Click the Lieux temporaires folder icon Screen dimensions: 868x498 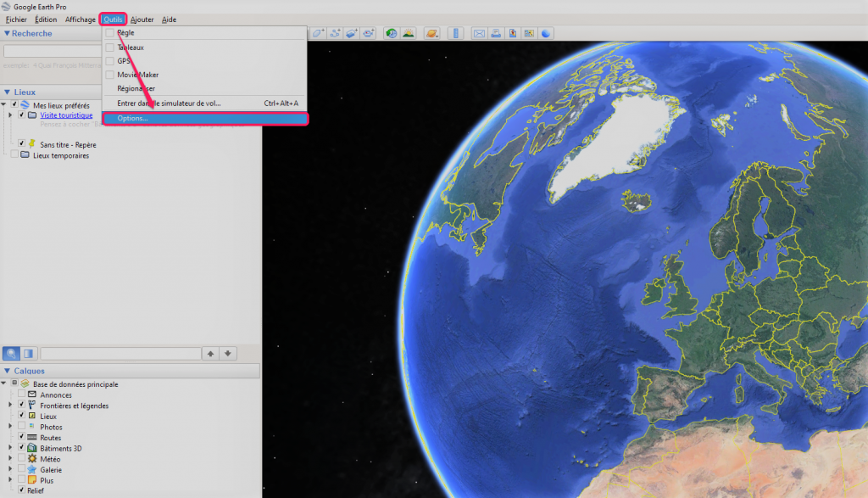coord(25,155)
